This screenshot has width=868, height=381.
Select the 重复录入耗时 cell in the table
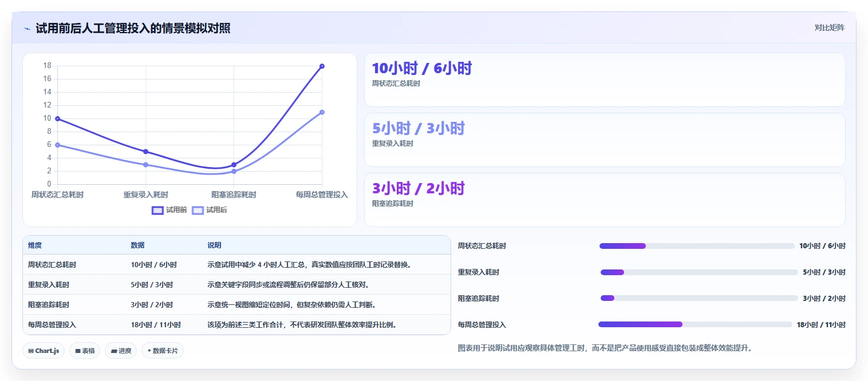(x=49, y=284)
